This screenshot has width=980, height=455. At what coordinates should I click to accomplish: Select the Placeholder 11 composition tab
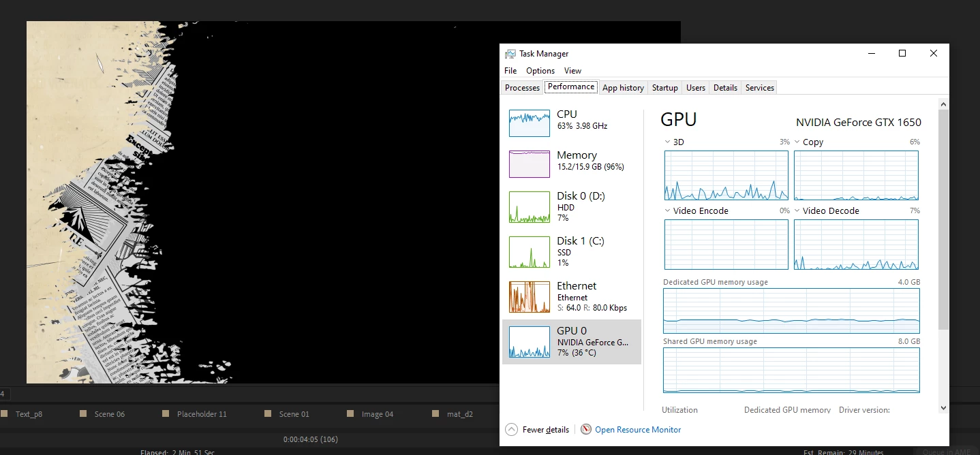click(x=202, y=414)
